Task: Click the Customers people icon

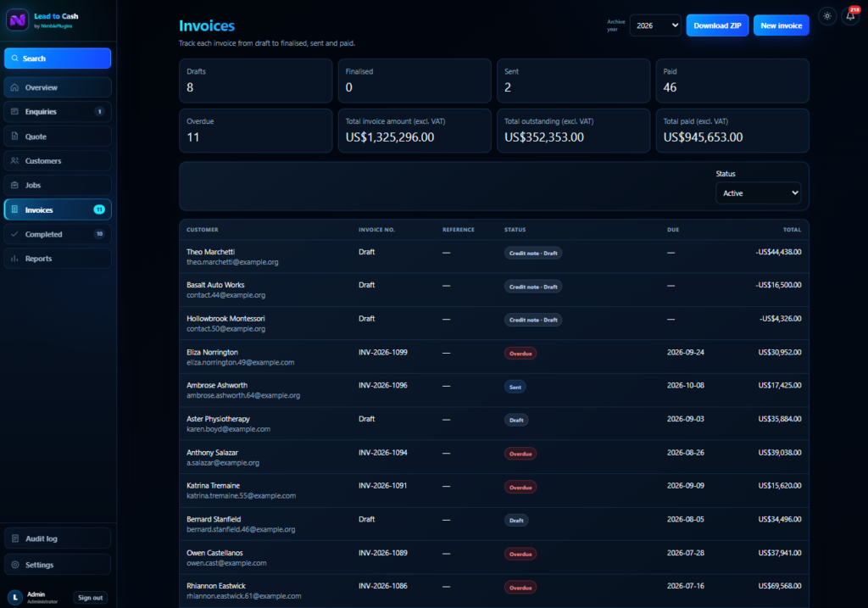Action: coord(15,160)
